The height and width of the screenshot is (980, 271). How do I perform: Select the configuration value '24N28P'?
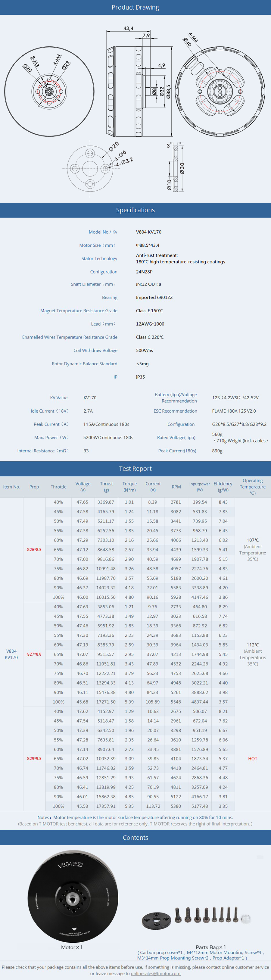click(144, 272)
